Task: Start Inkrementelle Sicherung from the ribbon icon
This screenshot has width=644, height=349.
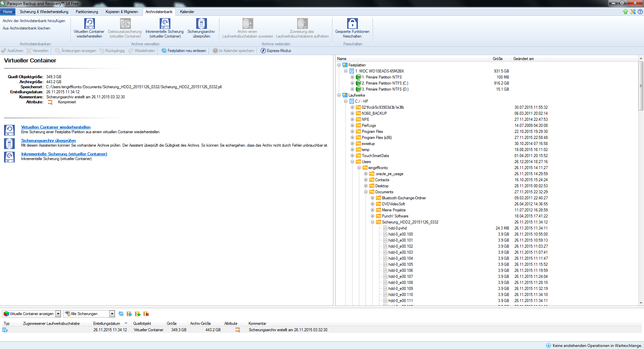Action: tap(165, 23)
